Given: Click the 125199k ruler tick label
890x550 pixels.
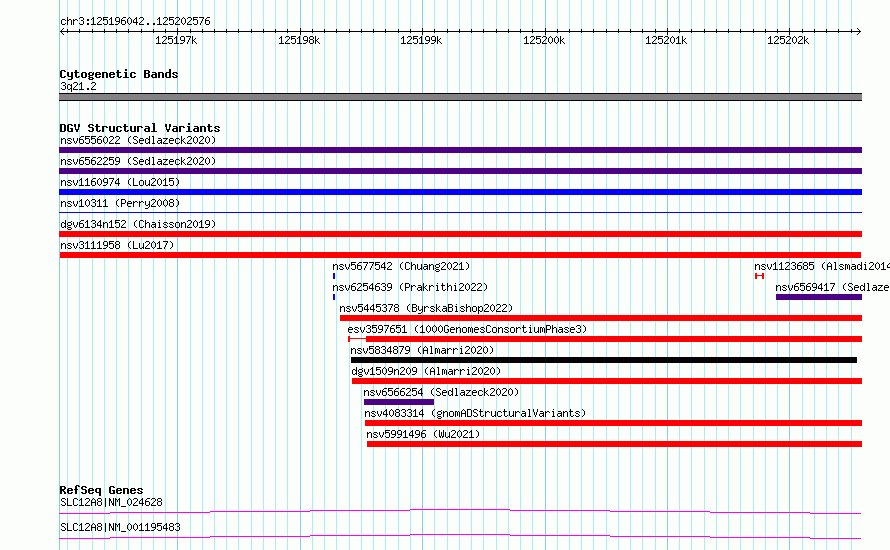Looking at the screenshot, I should [x=421, y=40].
